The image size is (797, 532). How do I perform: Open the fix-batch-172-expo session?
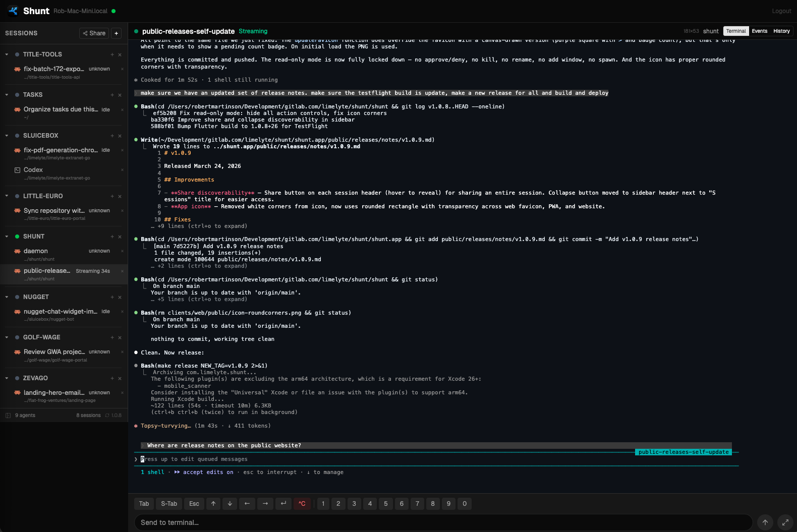(x=64, y=73)
